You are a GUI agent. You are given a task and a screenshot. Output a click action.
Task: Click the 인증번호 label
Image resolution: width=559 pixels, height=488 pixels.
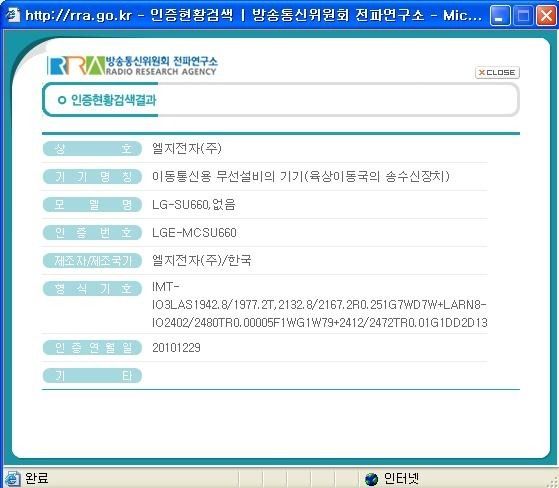click(x=92, y=232)
